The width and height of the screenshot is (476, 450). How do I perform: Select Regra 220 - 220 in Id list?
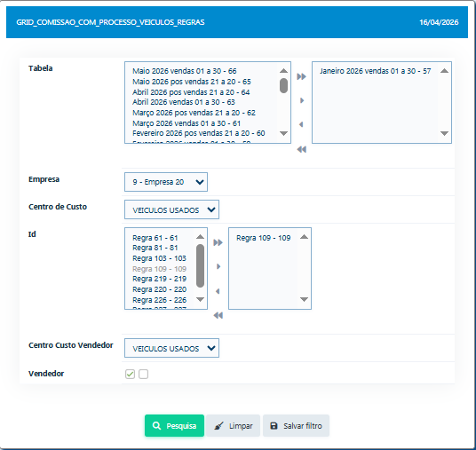tap(159, 289)
